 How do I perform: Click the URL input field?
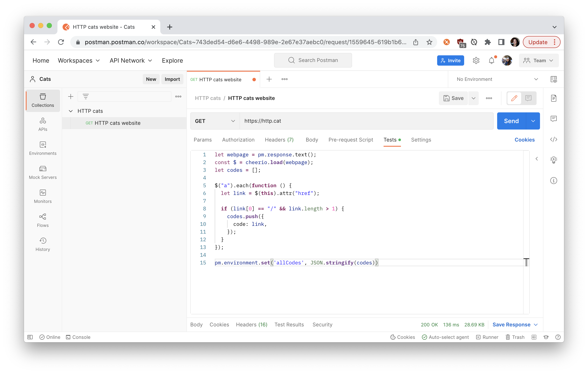tap(366, 121)
